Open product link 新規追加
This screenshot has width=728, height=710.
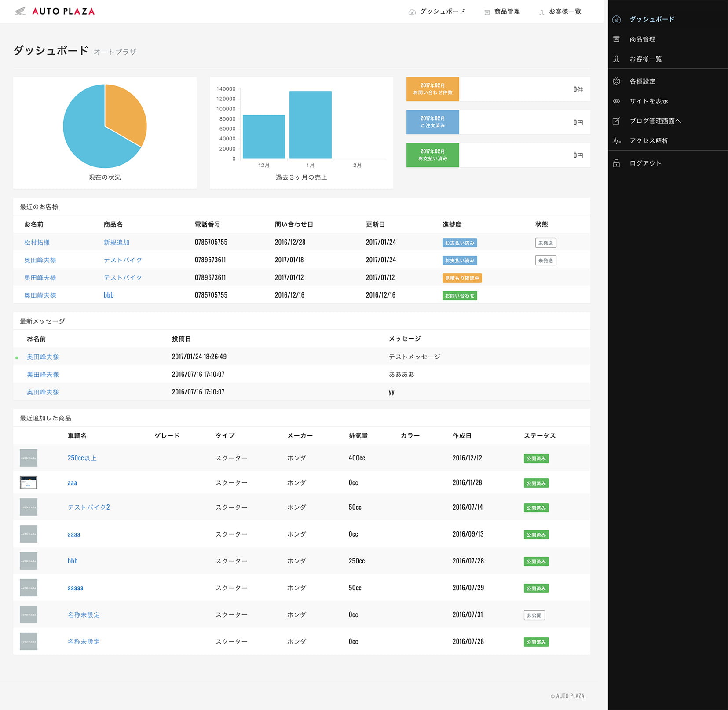click(x=117, y=243)
